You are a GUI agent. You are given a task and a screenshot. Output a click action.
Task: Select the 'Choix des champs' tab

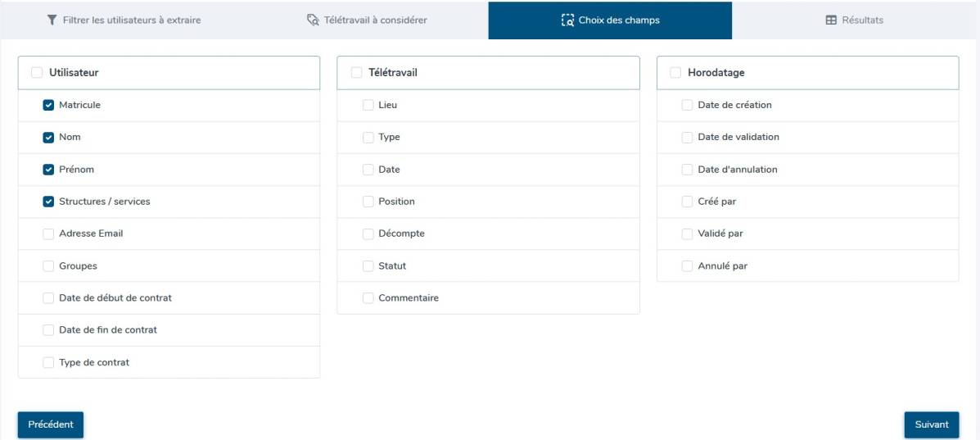[610, 20]
